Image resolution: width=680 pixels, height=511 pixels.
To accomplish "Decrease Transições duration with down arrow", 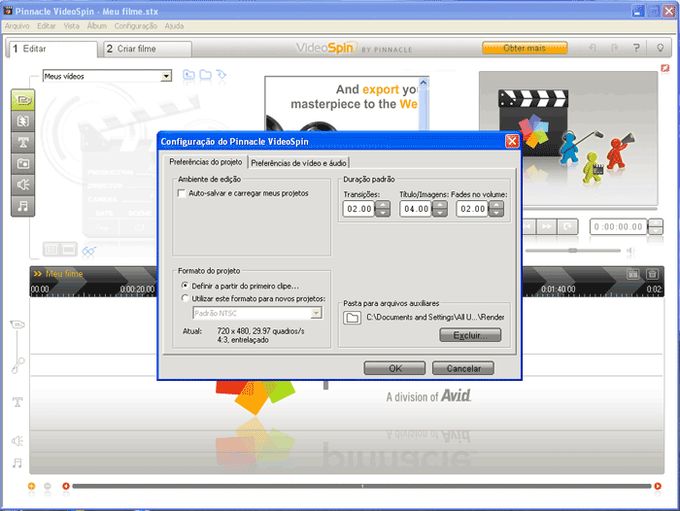I will click(x=382, y=213).
